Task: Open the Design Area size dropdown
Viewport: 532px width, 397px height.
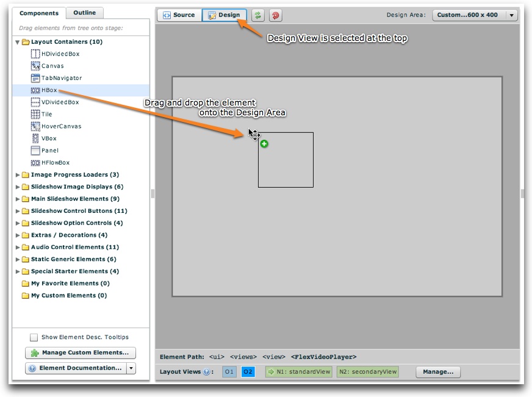Action: pos(475,15)
